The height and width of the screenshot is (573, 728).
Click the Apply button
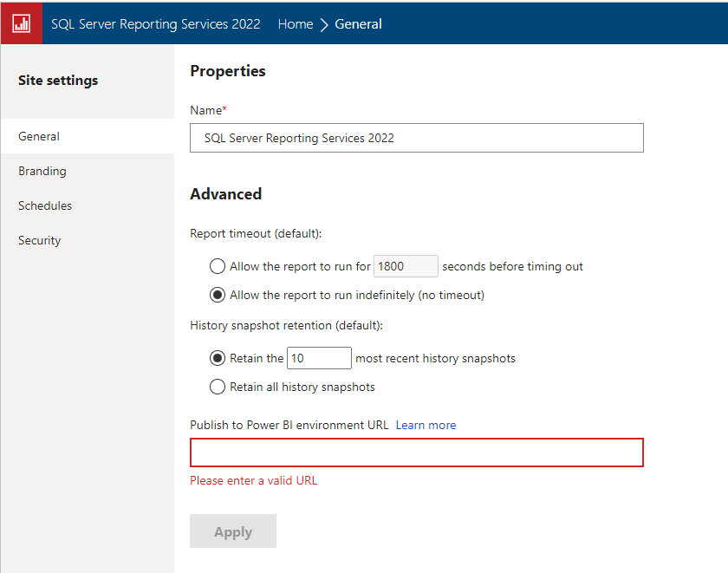pyautogui.click(x=232, y=531)
